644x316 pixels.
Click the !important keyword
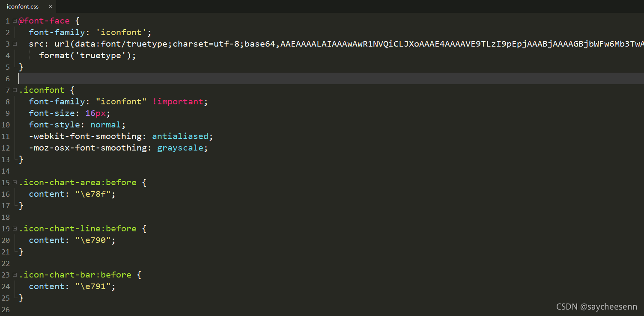click(x=178, y=102)
